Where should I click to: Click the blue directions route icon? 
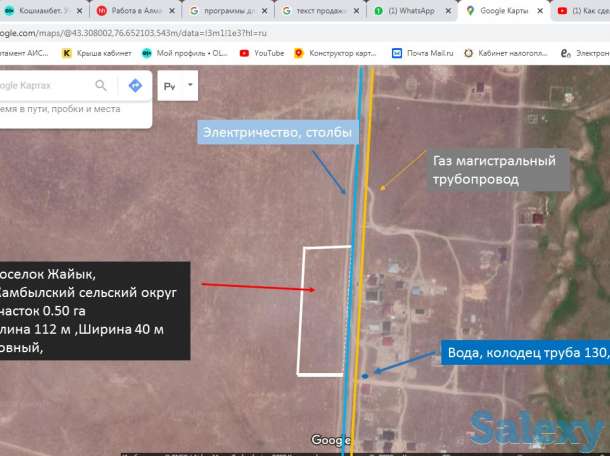pyautogui.click(x=135, y=85)
